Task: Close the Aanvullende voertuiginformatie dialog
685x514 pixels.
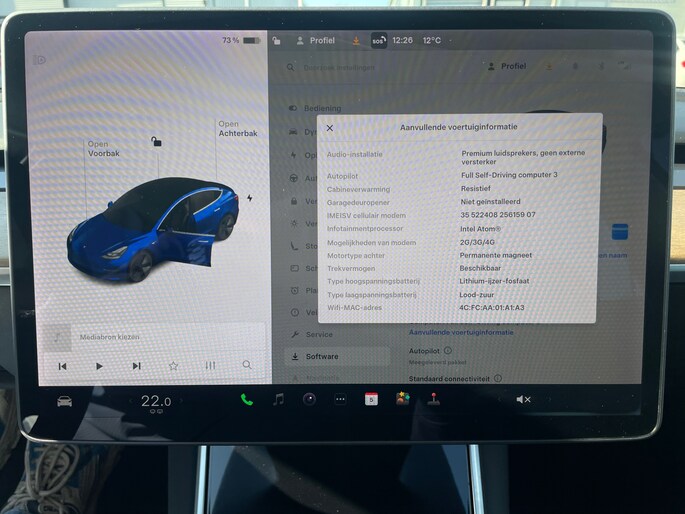Action: [330, 128]
